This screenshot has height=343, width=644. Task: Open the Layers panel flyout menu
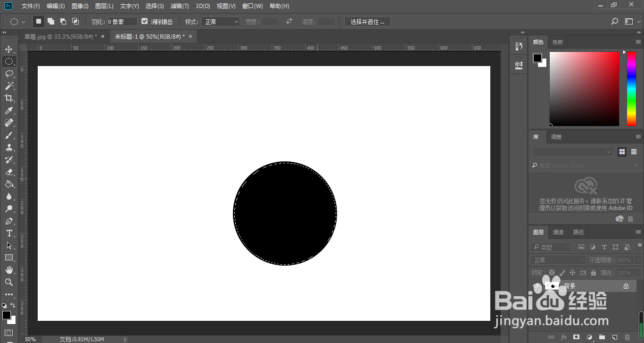tap(638, 232)
